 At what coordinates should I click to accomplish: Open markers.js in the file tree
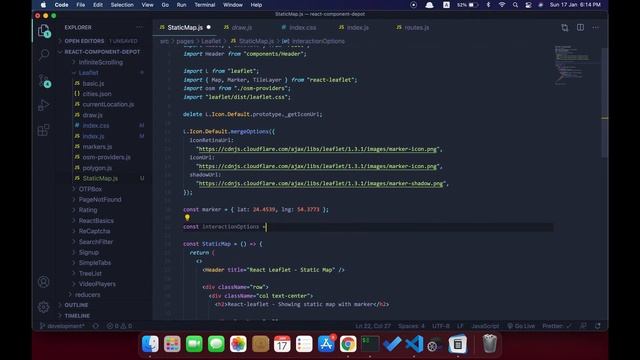pos(97,147)
